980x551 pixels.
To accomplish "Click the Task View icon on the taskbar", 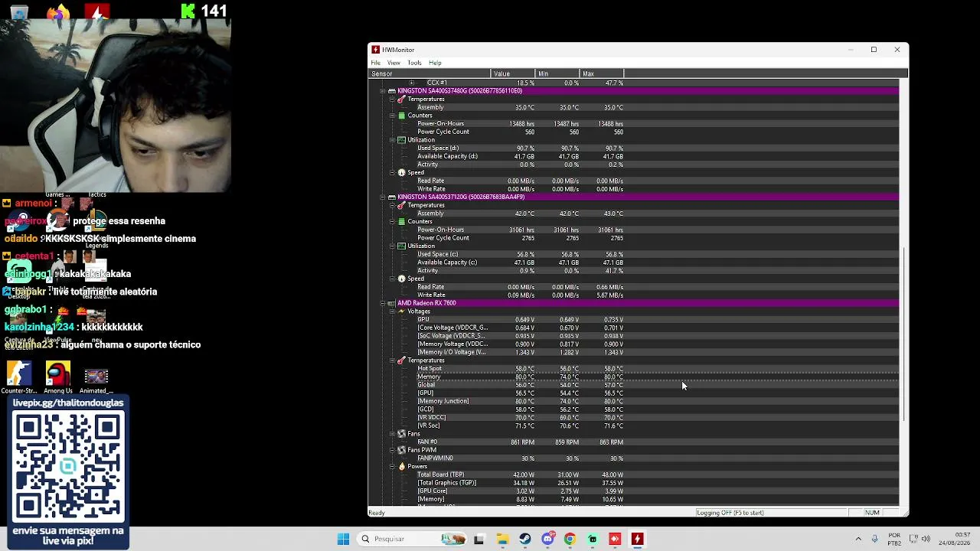I will pyautogui.click(x=479, y=539).
